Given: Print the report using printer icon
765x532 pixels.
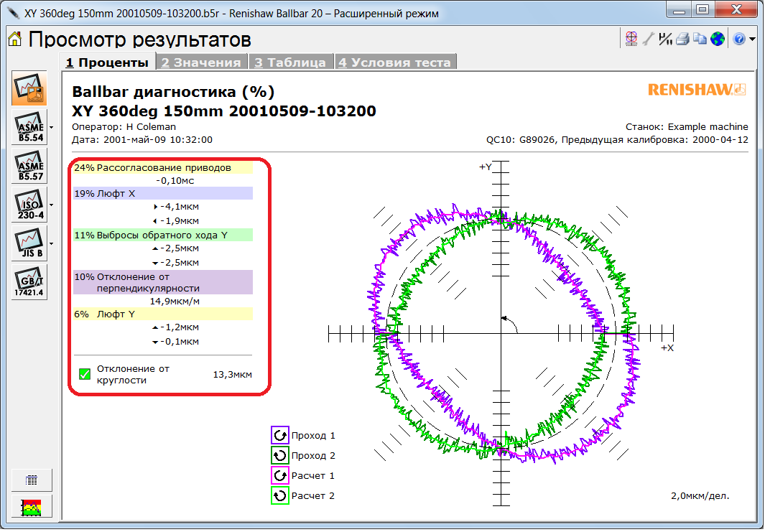Looking at the screenshot, I should 683,39.
